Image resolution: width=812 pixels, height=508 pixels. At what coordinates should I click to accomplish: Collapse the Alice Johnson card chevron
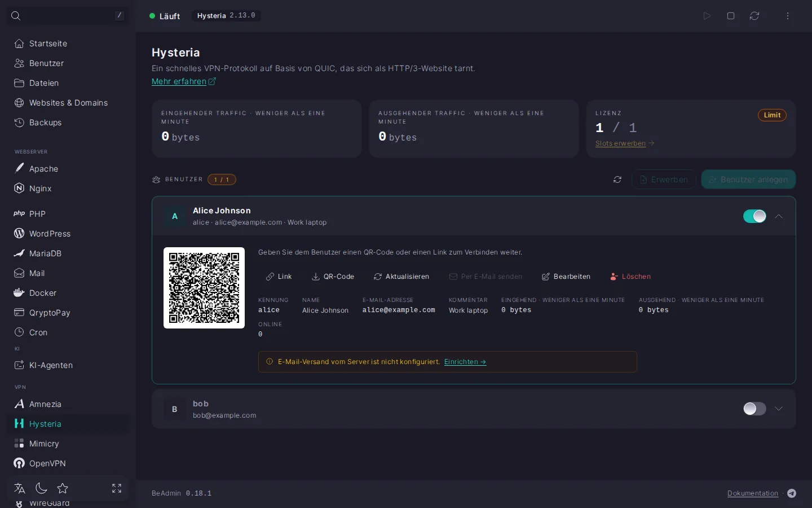click(x=779, y=216)
